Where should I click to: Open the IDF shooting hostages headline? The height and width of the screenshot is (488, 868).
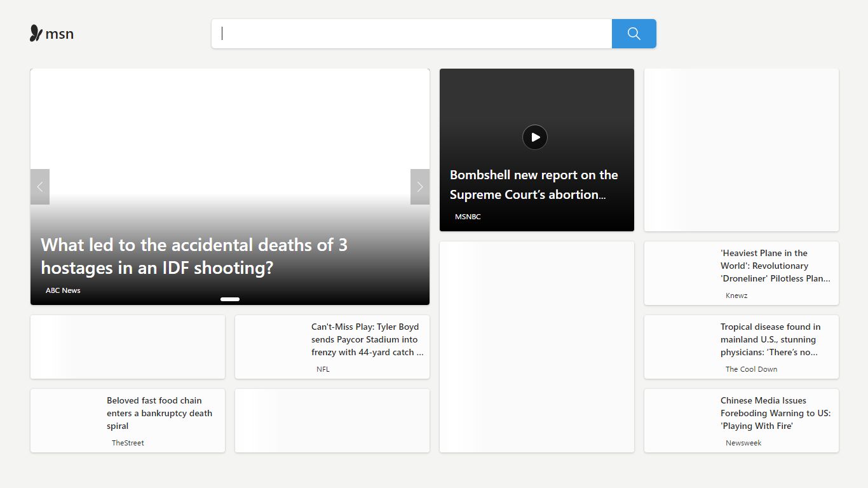[x=194, y=256]
